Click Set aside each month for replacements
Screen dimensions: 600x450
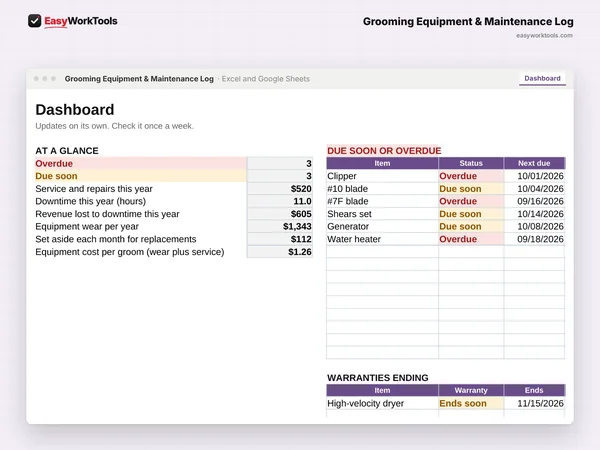click(116, 239)
